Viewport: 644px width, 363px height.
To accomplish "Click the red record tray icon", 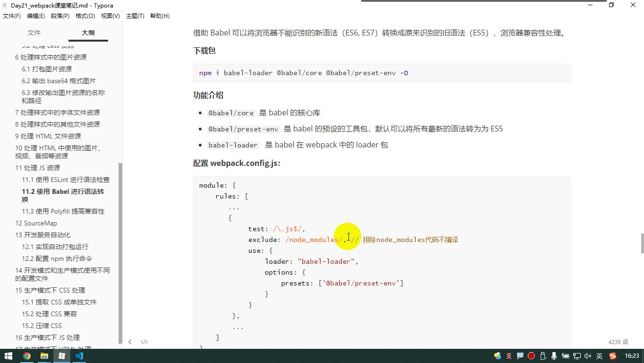I will 531,356.
